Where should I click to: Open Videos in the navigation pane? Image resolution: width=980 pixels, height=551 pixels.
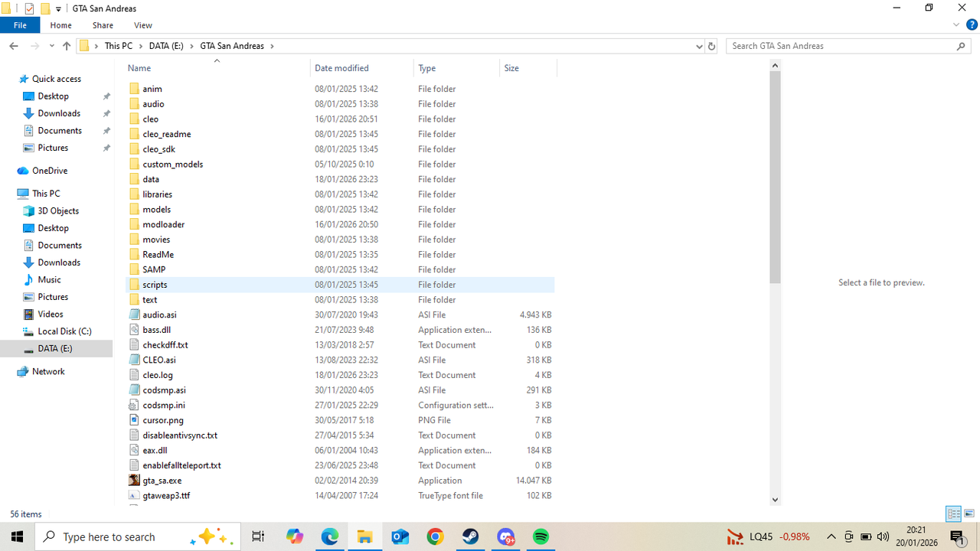point(51,315)
